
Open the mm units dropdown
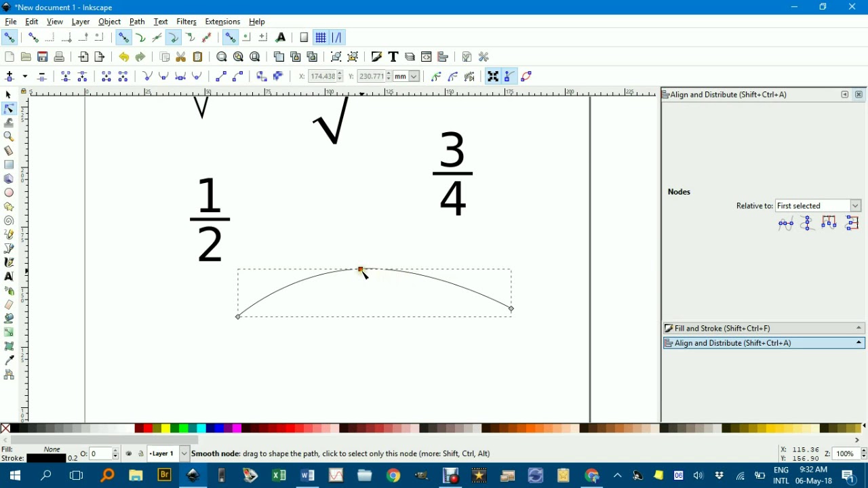coord(407,77)
